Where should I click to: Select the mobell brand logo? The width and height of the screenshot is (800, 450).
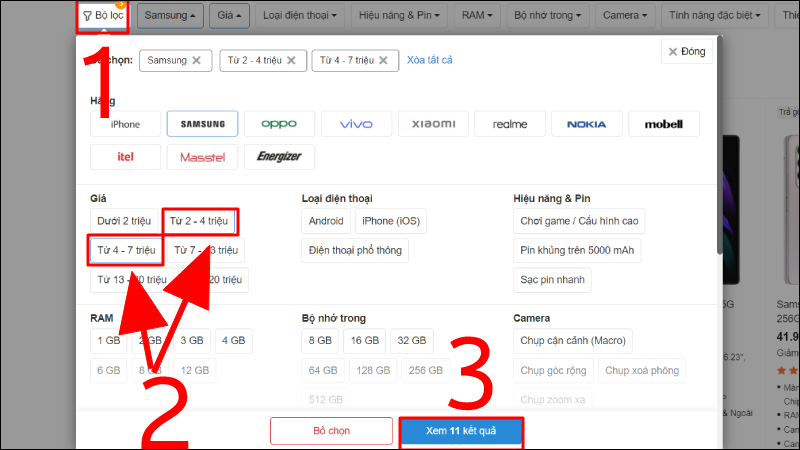[x=664, y=124]
